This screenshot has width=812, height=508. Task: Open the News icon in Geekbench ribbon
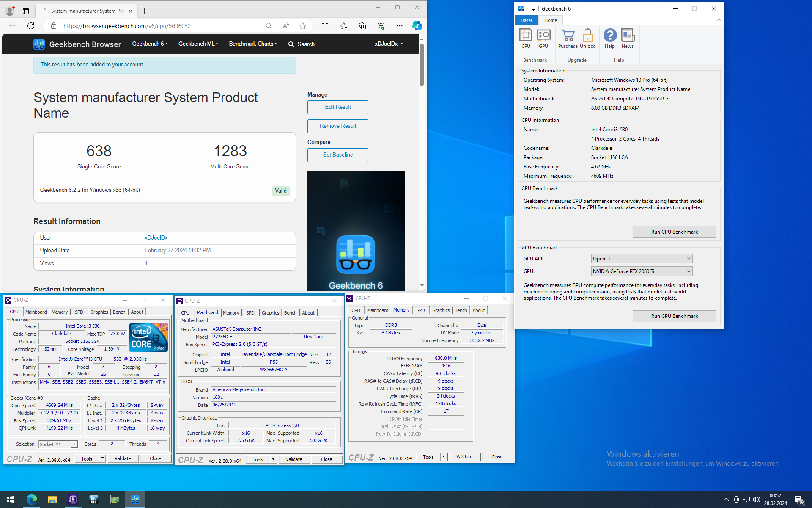[628, 39]
